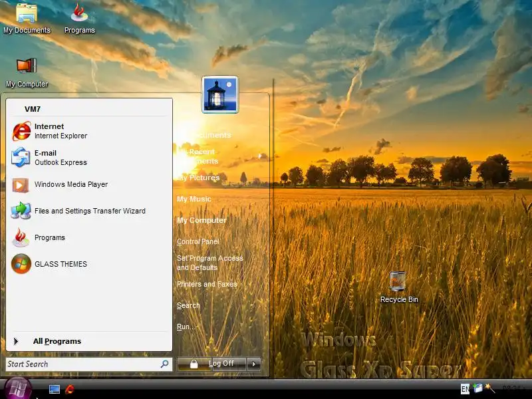Open Search from the Start menu
The image size is (532, 399).
188,306
